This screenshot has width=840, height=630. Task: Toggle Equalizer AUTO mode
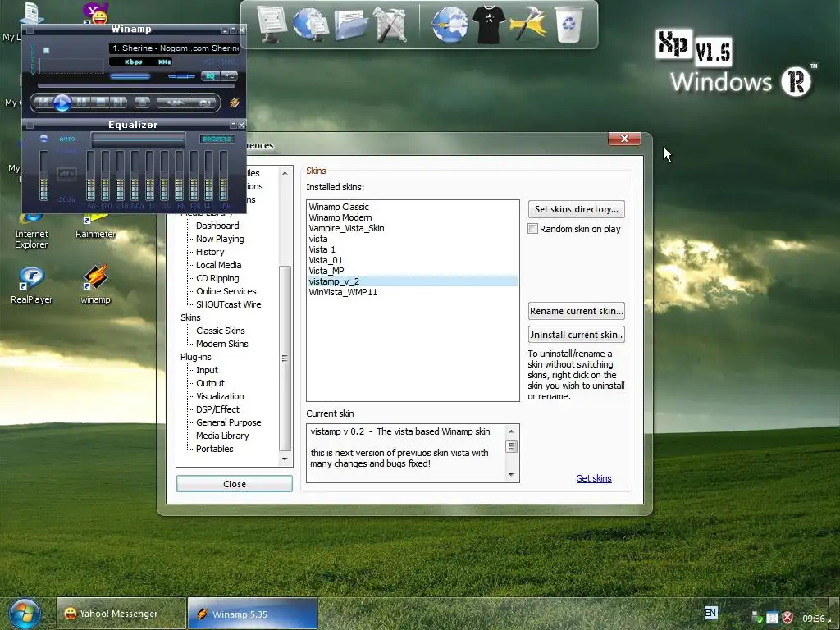pos(67,139)
